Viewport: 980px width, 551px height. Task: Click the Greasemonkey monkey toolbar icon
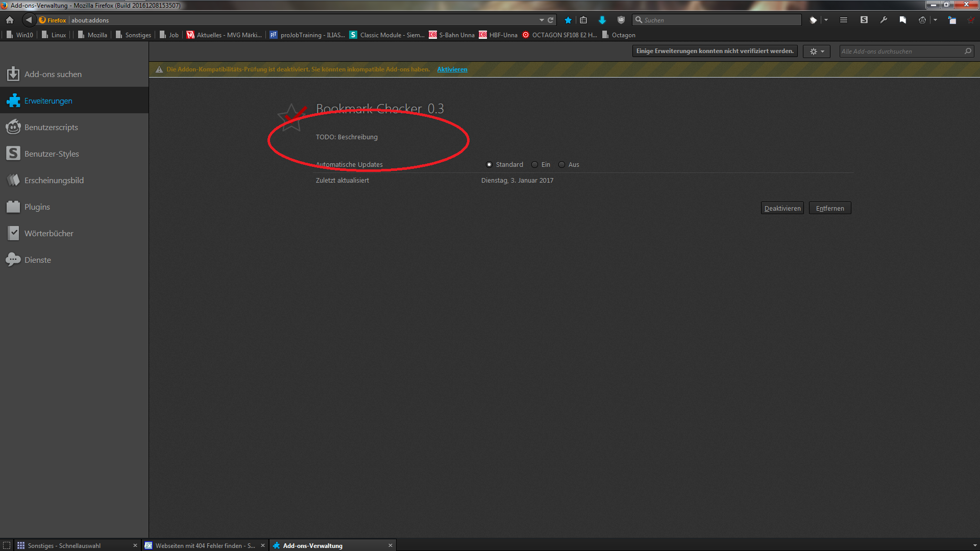(922, 20)
